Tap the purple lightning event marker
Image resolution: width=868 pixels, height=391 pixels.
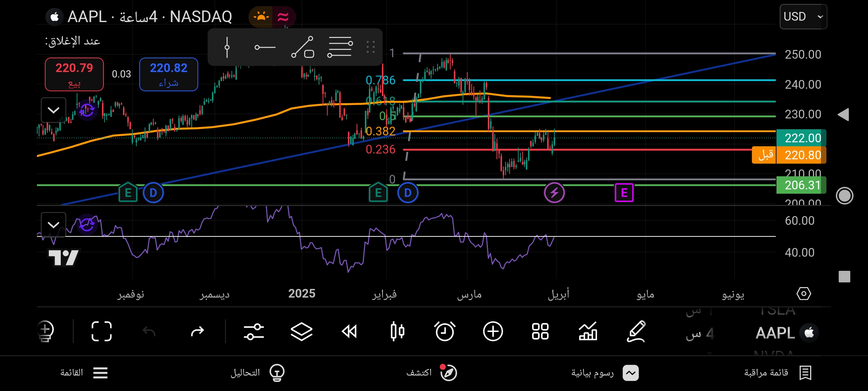[x=554, y=193]
